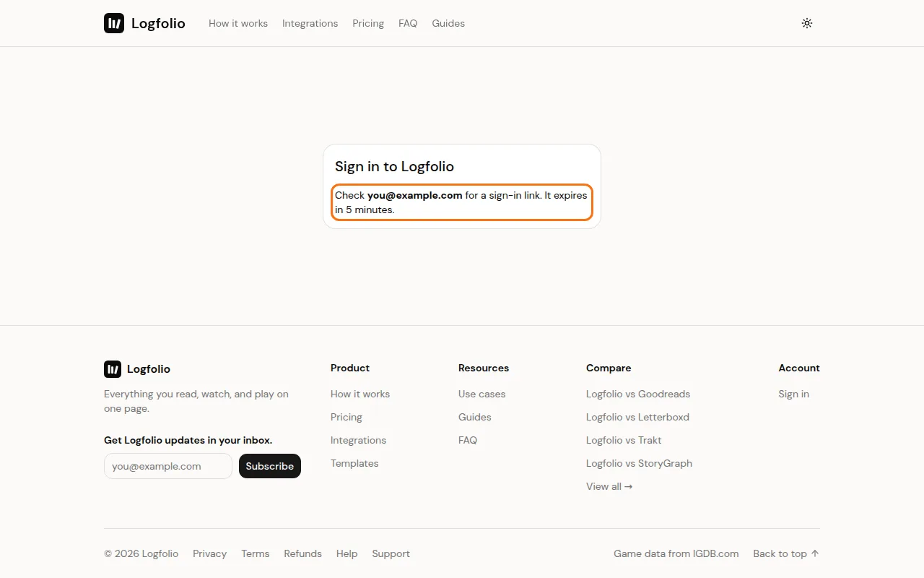Screen dimensions: 924x578
Task: Click the Logfolio logo icon in footer
Action: pos(113,369)
